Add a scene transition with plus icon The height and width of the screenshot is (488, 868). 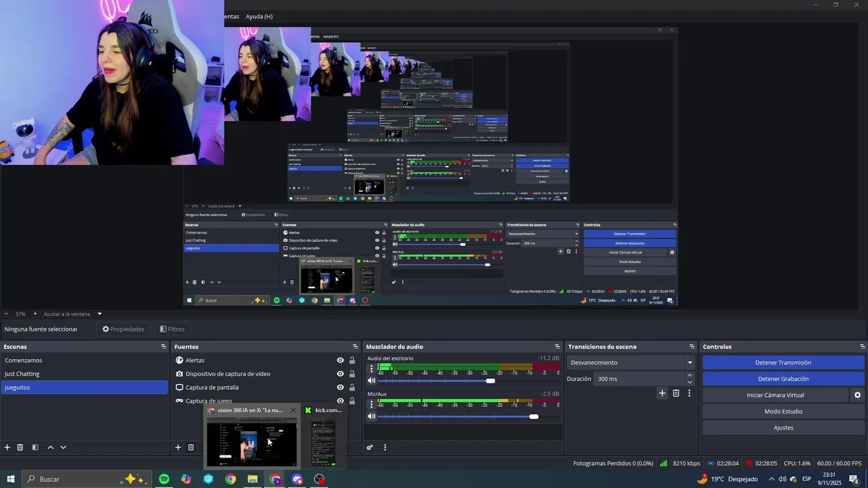pyautogui.click(x=663, y=393)
